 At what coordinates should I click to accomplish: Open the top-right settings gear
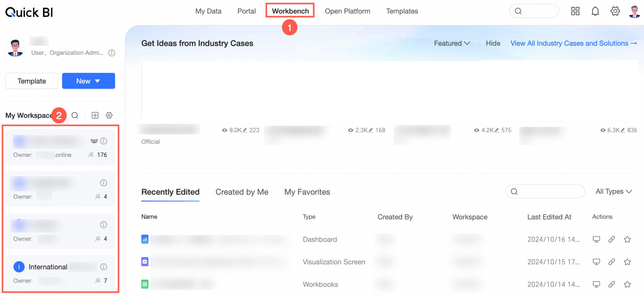(615, 11)
